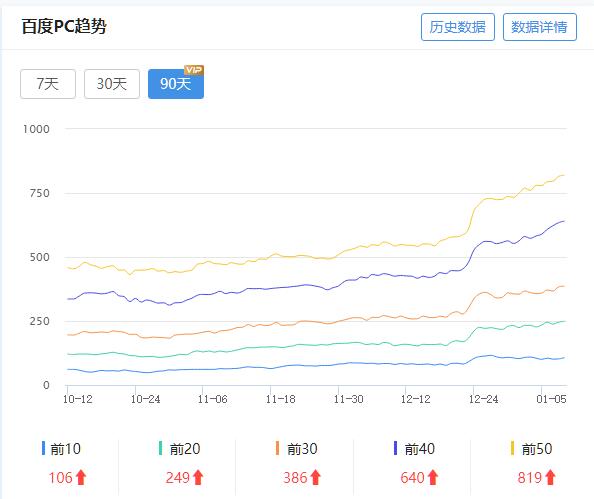Click the red up arrow beside 106
This screenshot has width=594, height=499.
[81, 477]
